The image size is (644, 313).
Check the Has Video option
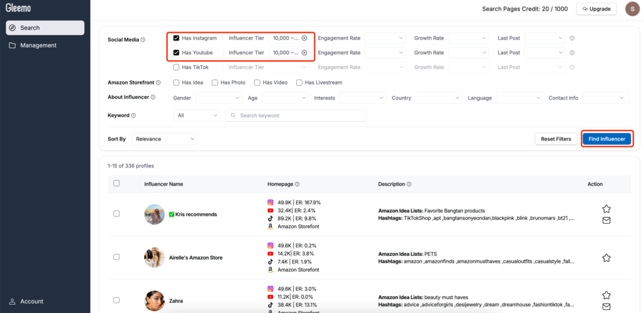[257, 83]
